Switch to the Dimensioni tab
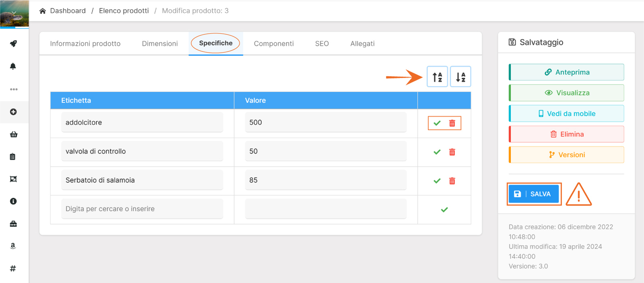Screen dimensions: 644x283 click(x=160, y=44)
